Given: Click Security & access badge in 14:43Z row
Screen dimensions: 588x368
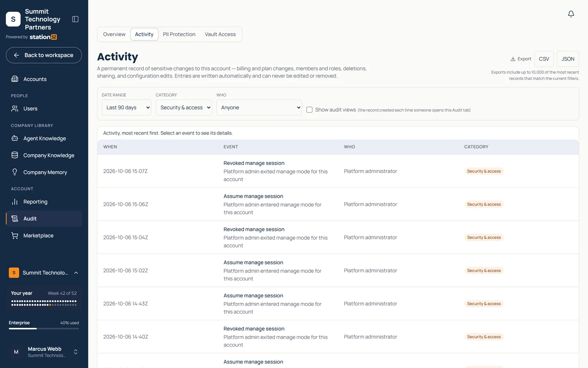Looking at the screenshot, I should coord(484,304).
